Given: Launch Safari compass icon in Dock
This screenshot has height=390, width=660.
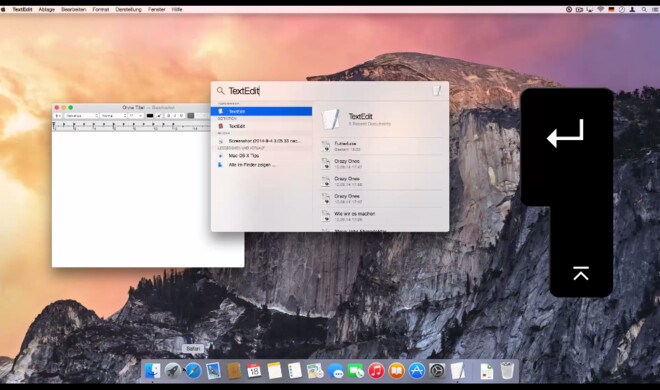Looking at the screenshot, I should 193,371.
